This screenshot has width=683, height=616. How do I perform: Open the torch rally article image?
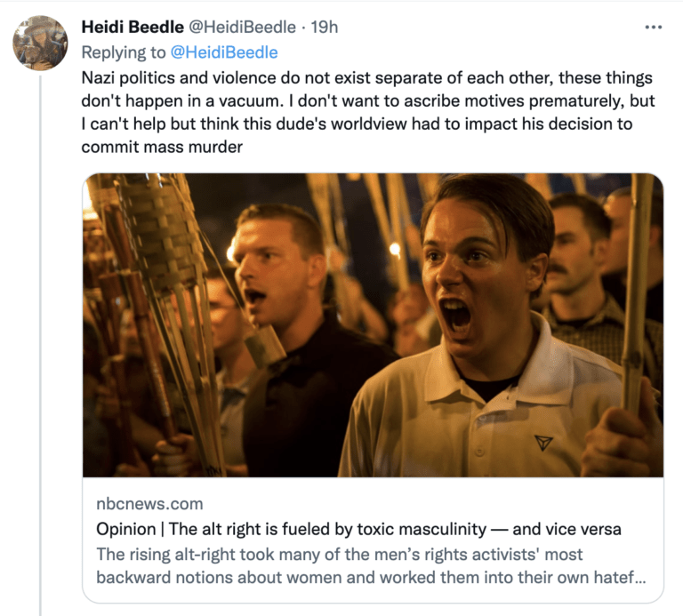tap(373, 325)
